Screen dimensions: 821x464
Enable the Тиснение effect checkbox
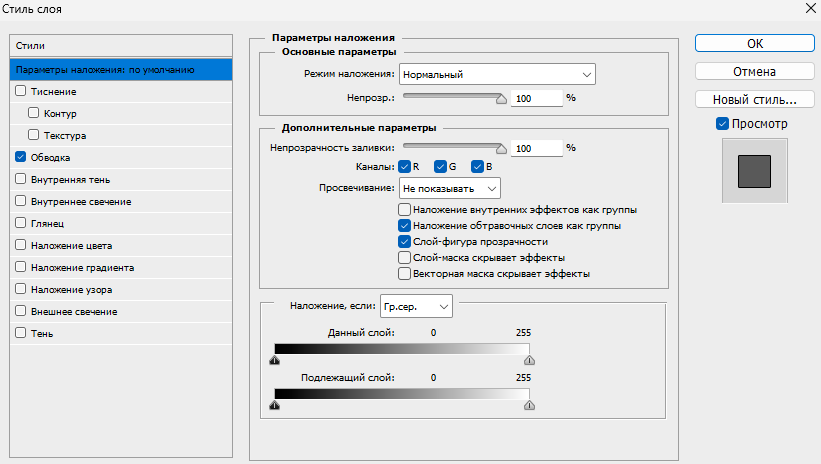pos(21,92)
